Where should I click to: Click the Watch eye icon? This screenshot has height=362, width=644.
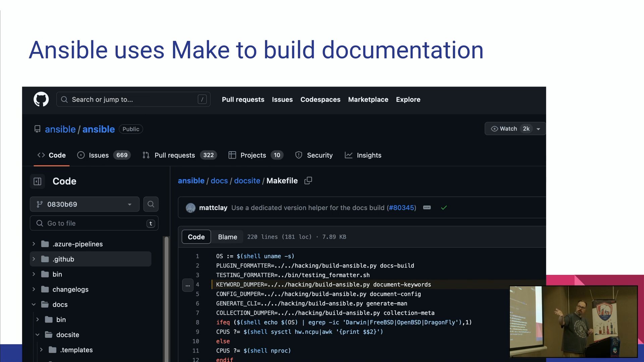[x=494, y=129]
